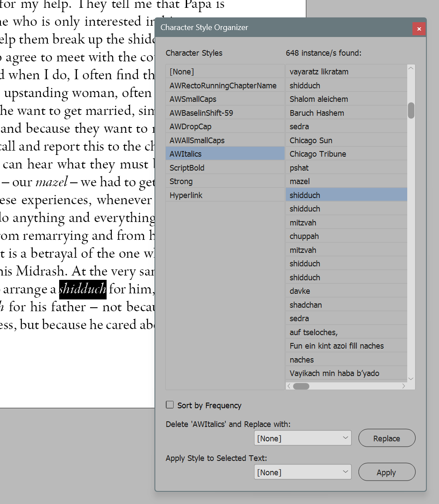The height and width of the screenshot is (504, 439).
Task: Click the horizontal scroll left arrow
Action: pyautogui.click(x=289, y=386)
